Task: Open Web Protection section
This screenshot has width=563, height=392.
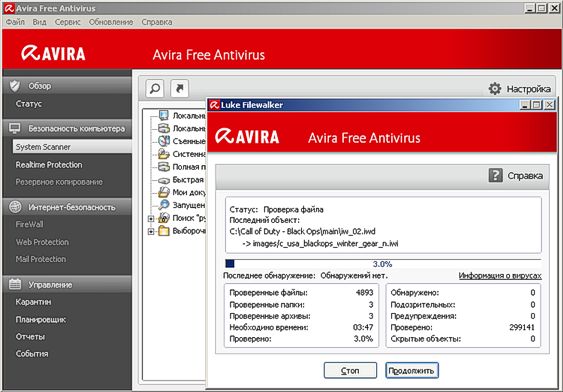Action: (42, 242)
